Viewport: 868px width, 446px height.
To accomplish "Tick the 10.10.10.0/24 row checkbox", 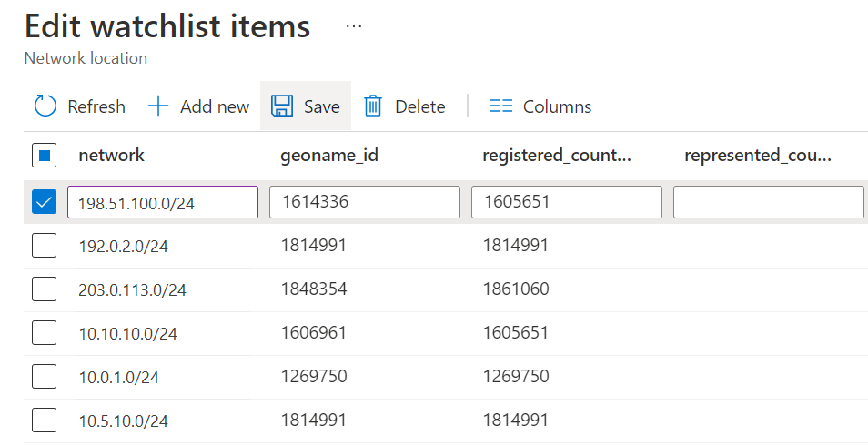I will 44,333.
